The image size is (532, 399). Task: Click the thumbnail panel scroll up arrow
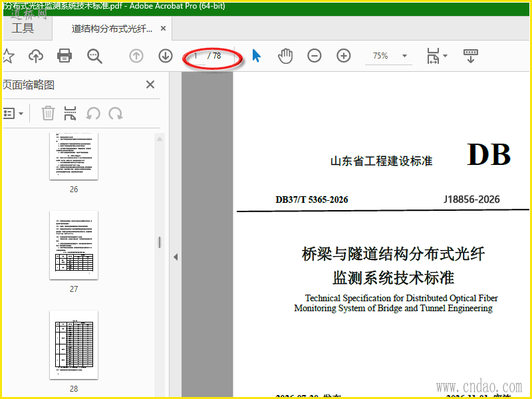[x=160, y=139]
